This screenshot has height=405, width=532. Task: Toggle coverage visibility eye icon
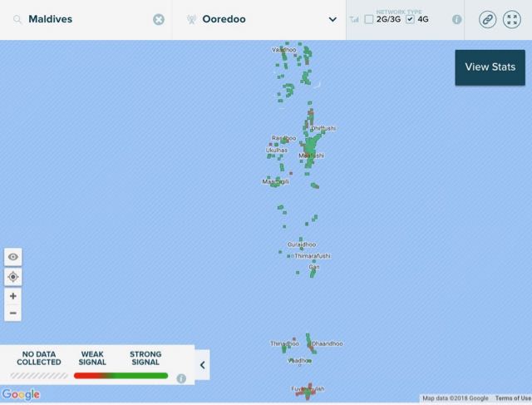click(x=13, y=257)
